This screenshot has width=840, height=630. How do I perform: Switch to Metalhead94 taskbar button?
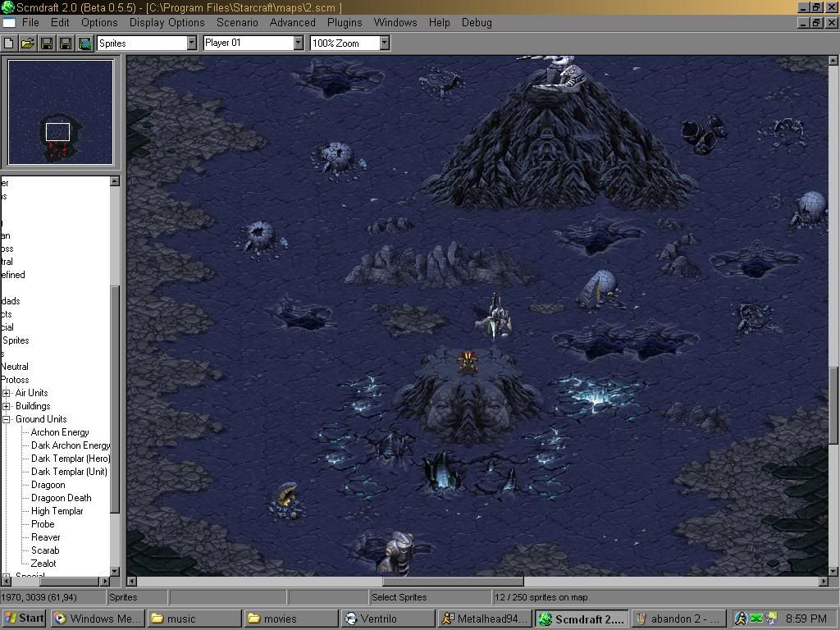486,619
